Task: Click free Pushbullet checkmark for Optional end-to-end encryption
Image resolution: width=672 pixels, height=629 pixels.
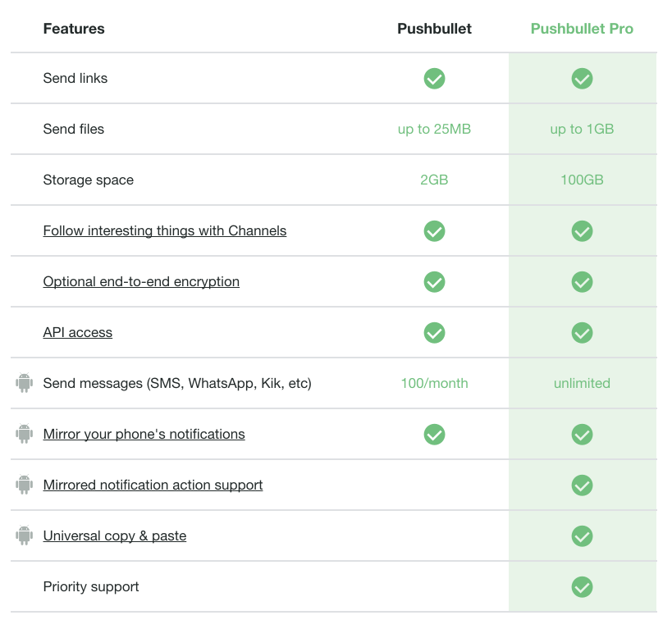Action: click(x=434, y=281)
